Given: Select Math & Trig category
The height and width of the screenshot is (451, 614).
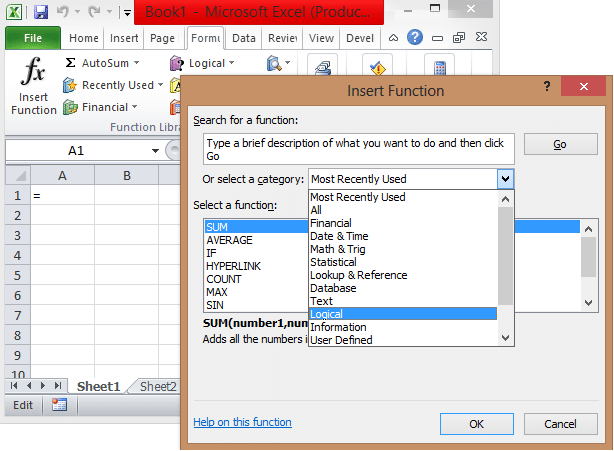Looking at the screenshot, I should click(403, 249).
